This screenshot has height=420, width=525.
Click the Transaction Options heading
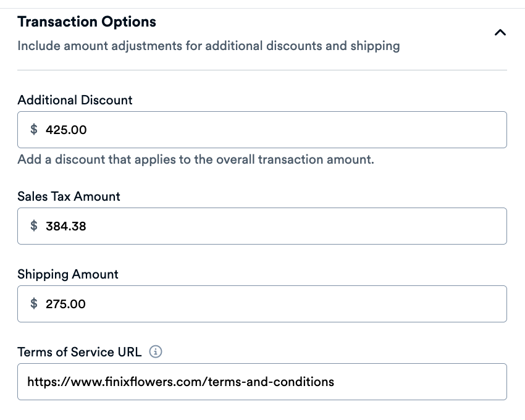[87, 21]
